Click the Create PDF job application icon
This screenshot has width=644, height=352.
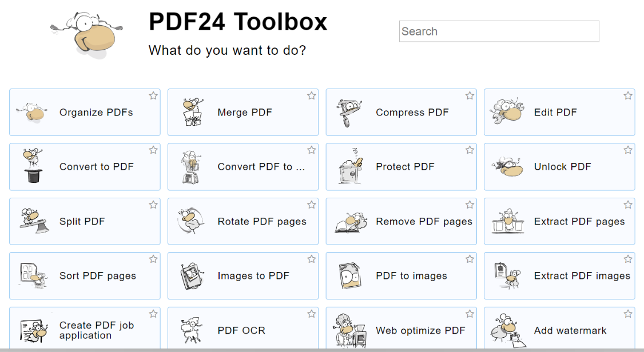click(x=34, y=331)
